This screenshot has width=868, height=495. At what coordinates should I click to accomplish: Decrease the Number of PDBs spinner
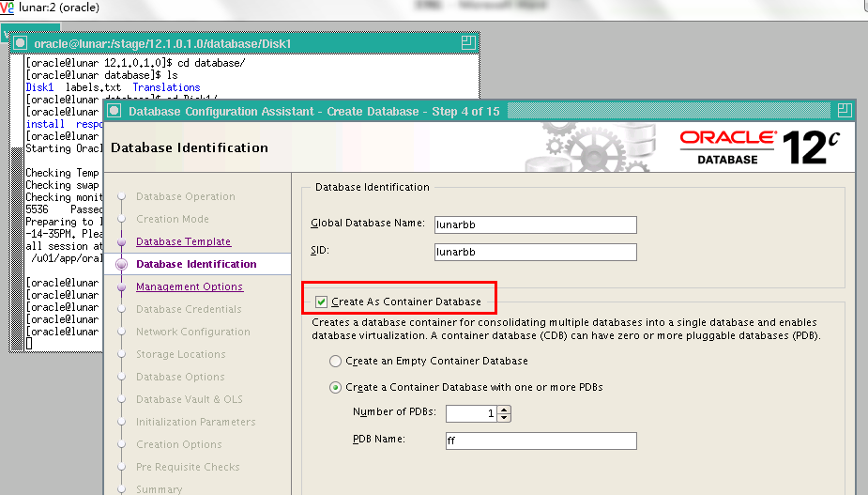[504, 417]
